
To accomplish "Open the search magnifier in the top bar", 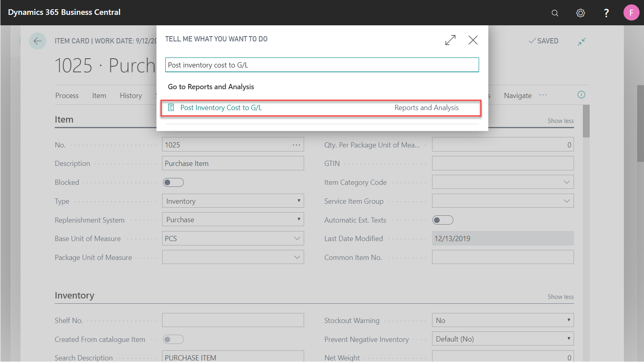I will (555, 13).
